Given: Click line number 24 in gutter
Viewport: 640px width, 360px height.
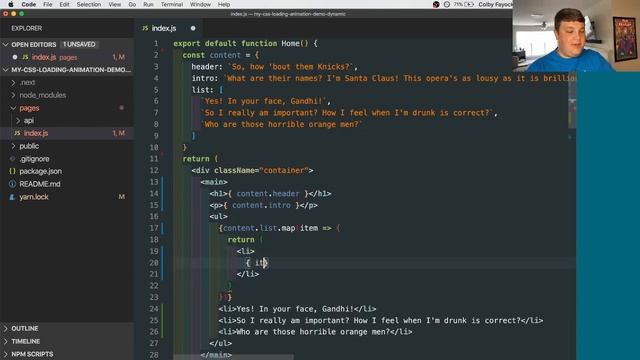Looking at the screenshot, I should pos(154,309).
